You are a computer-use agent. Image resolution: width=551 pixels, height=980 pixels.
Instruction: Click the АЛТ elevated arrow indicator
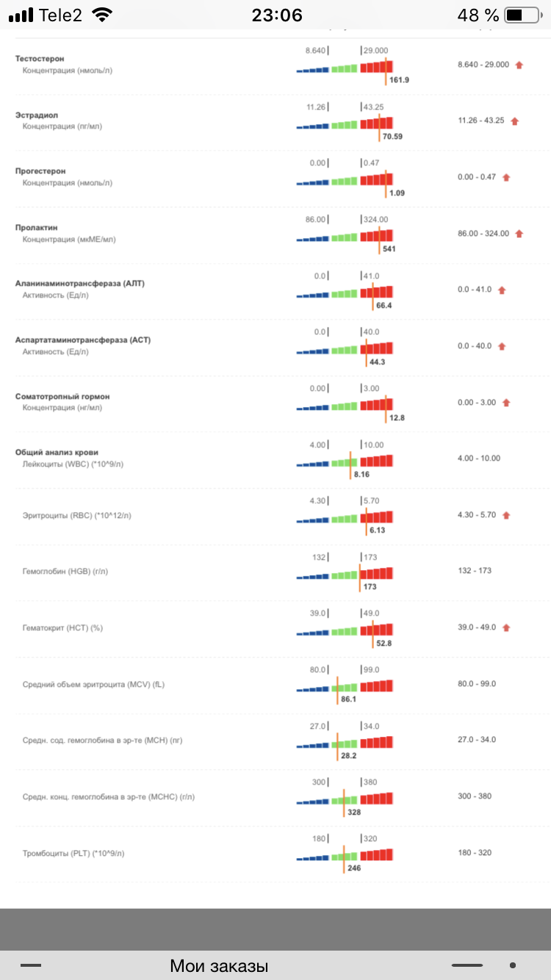click(x=503, y=290)
